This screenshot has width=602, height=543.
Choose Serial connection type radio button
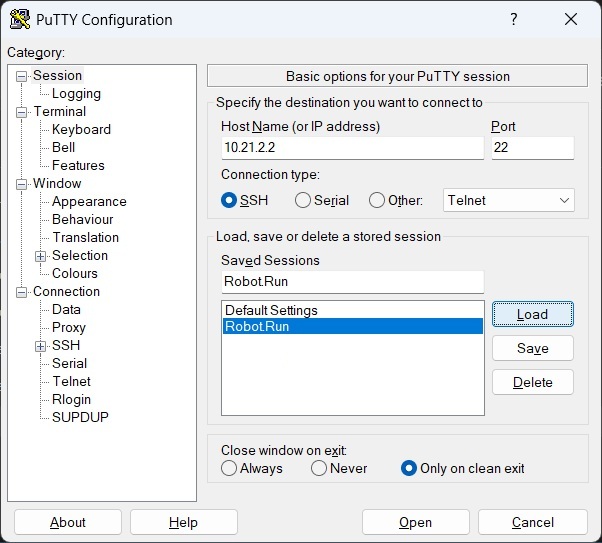[x=303, y=200]
